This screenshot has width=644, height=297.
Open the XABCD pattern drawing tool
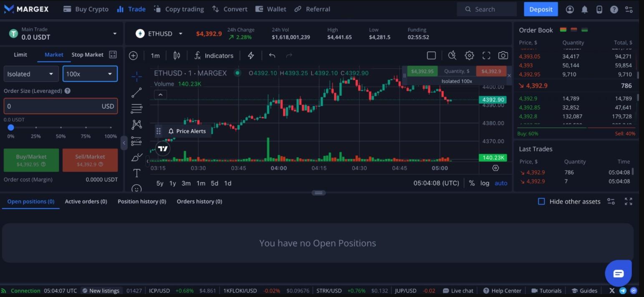click(136, 124)
